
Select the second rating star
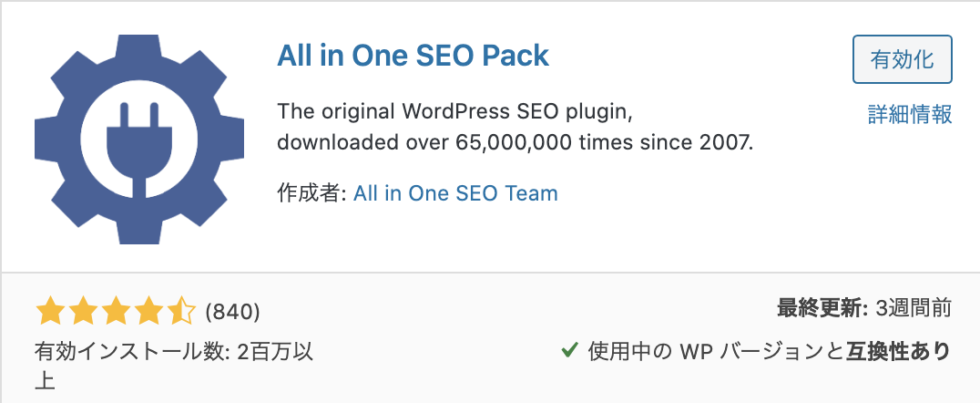coord(83,312)
